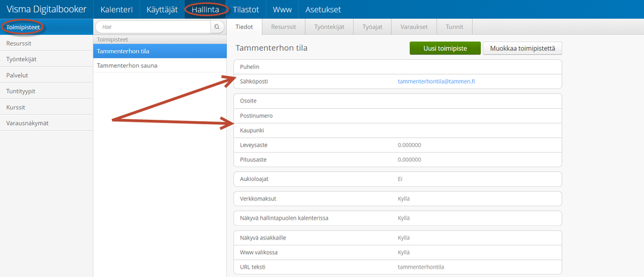644x277 pixels.
Task: Click the Www valikossa row label
Action: (x=259, y=253)
